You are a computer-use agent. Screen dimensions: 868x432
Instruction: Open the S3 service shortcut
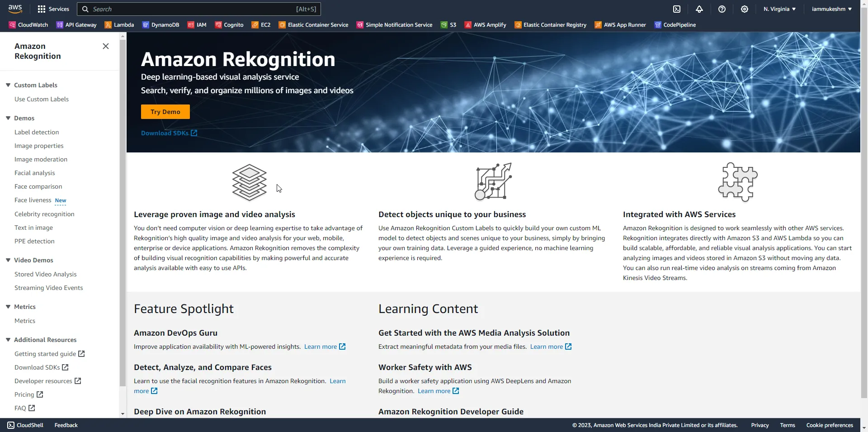pyautogui.click(x=448, y=25)
